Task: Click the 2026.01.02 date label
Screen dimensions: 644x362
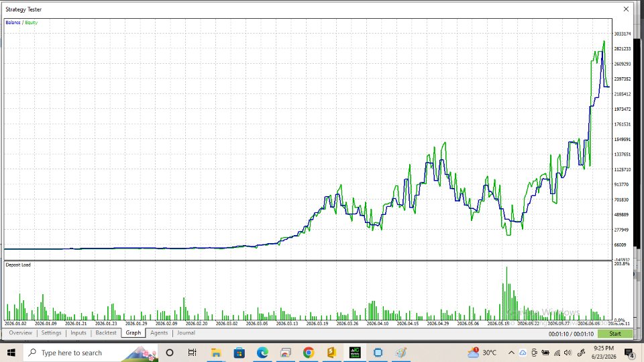Action: click(x=15, y=324)
